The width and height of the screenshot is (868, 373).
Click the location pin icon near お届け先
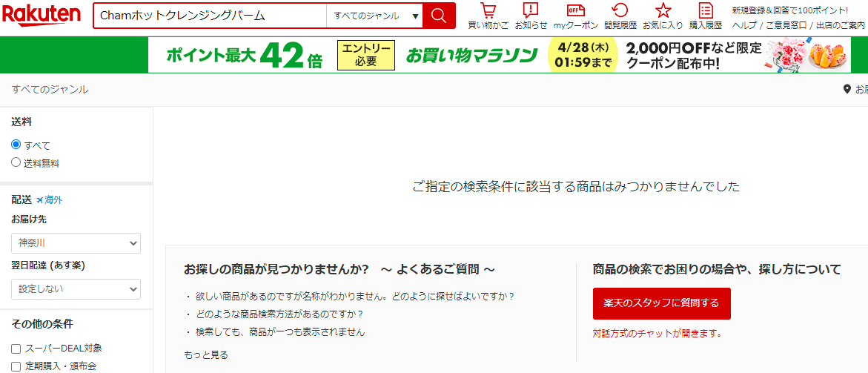coord(847,89)
